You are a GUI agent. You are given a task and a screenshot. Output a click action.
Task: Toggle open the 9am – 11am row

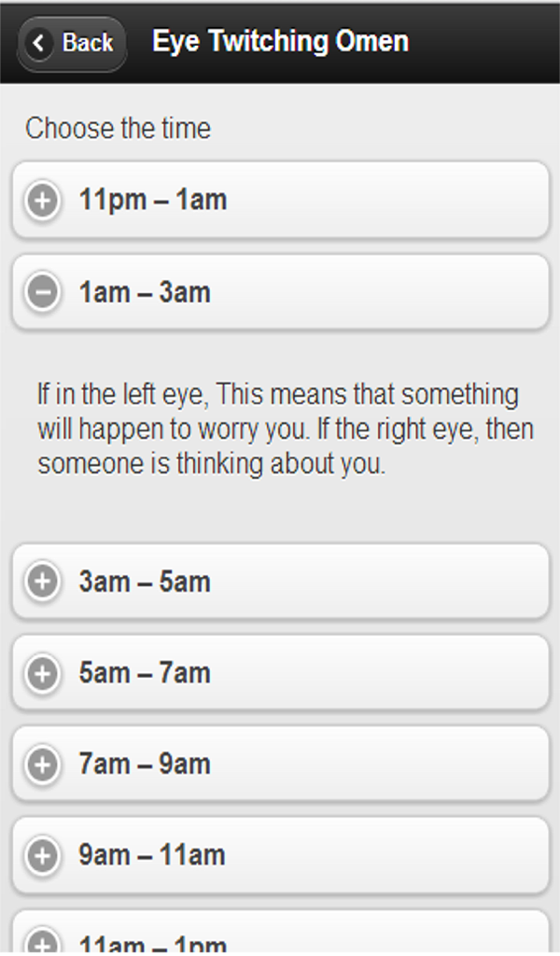click(x=280, y=855)
